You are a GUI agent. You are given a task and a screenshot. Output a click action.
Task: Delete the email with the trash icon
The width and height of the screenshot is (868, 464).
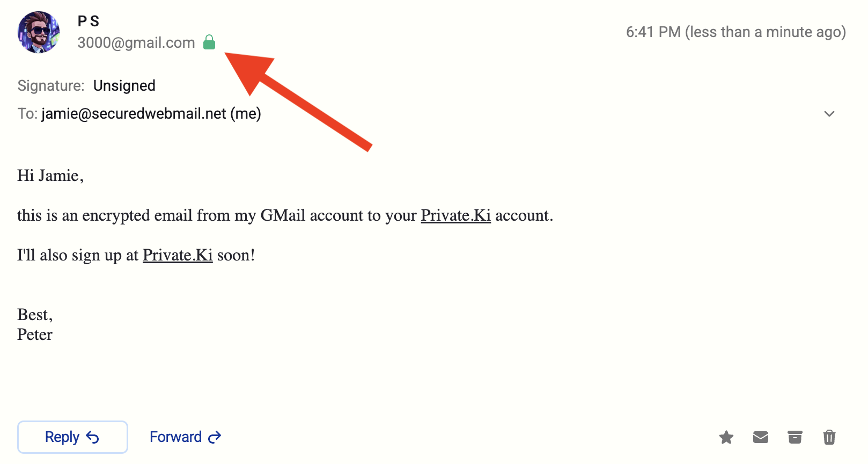pos(829,437)
